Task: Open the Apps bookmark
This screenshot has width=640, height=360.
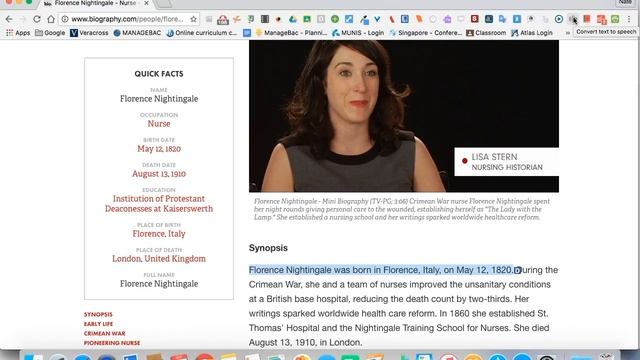Action: click(x=18, y=33)
